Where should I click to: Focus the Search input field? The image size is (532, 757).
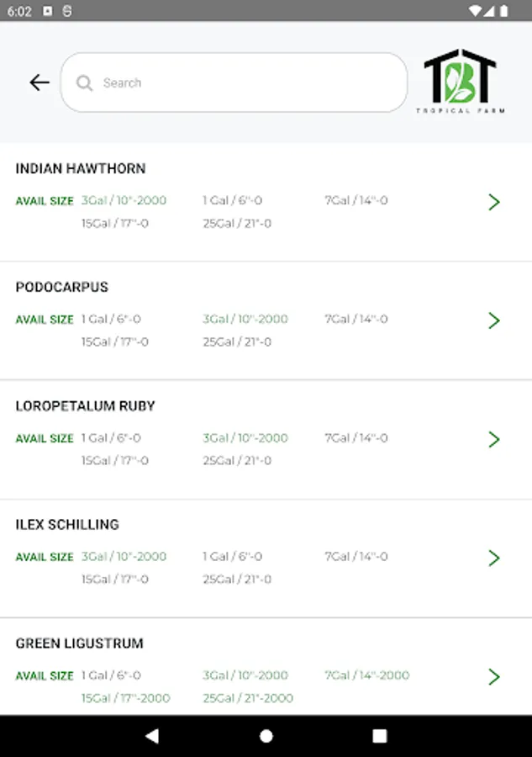pyautogui.click(x=234, y=82)
